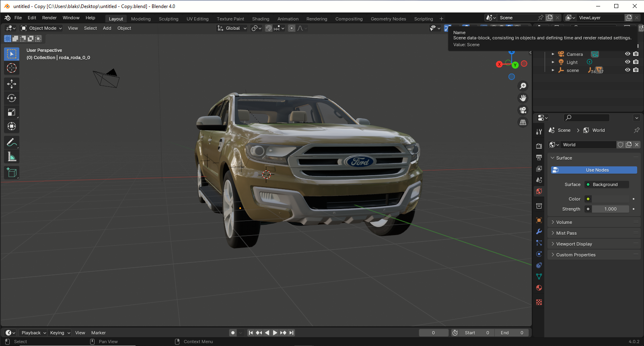
Task: Open the File menu
Action: point(18,18)
